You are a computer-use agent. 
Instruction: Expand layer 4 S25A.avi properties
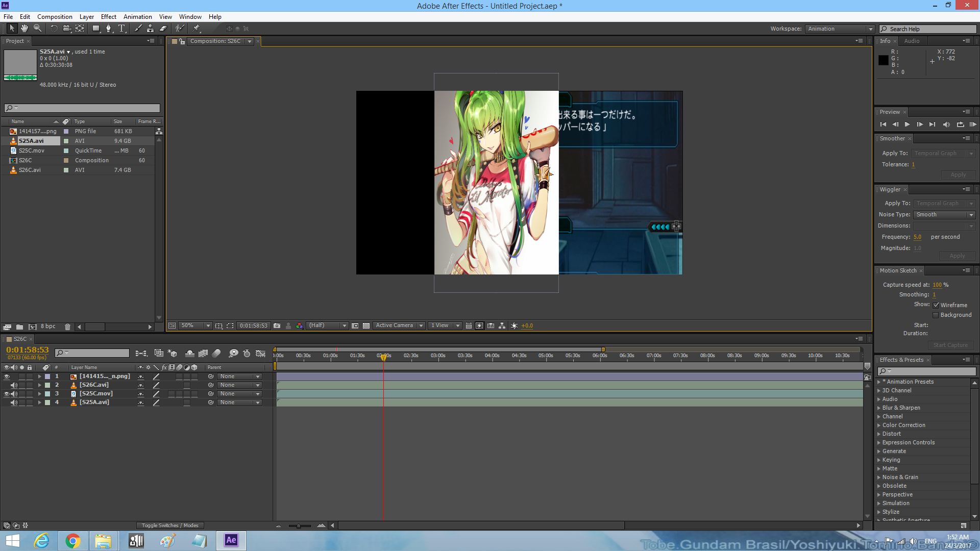point(39,403)
